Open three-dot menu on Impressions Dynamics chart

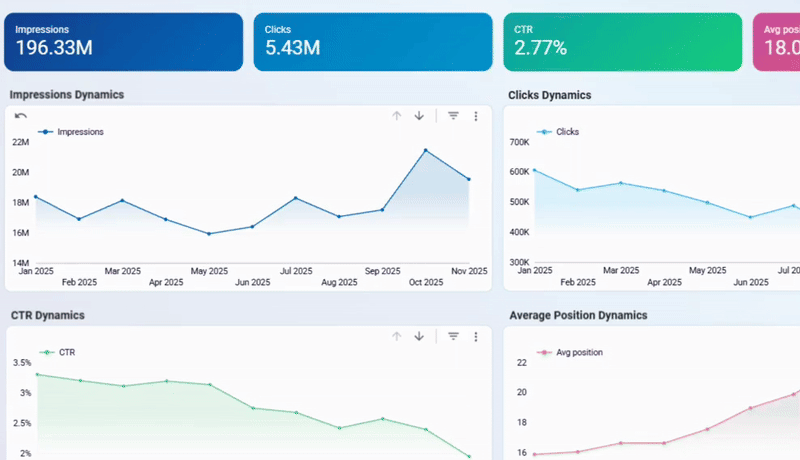pyautogui.click(x=476, y=116)
